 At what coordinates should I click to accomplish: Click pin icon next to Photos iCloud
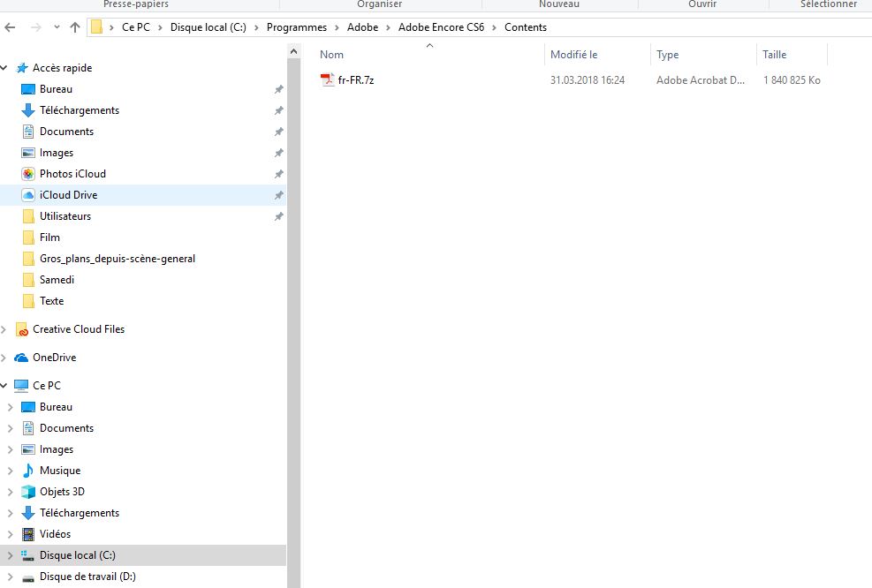(278, 174)
